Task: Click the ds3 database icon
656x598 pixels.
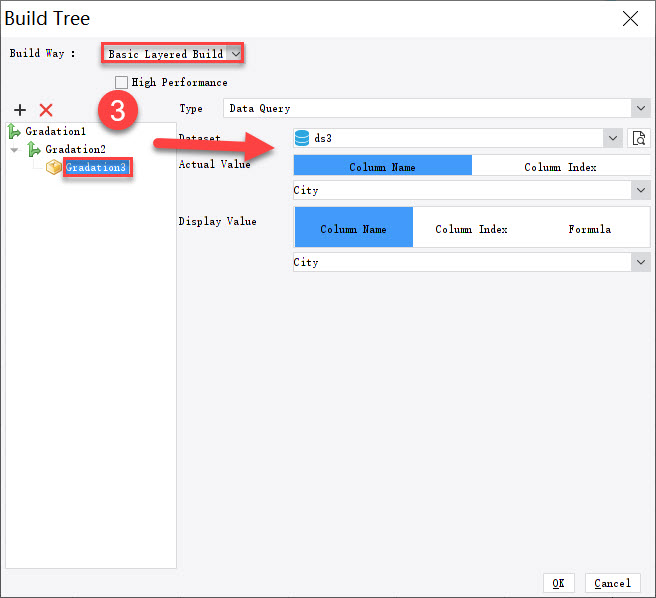Action: point(302,138)
